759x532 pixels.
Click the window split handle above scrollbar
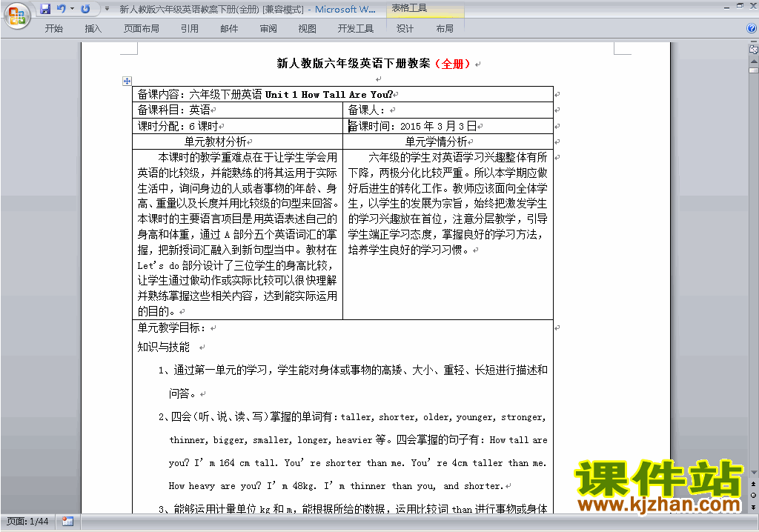tap(753, 42)
